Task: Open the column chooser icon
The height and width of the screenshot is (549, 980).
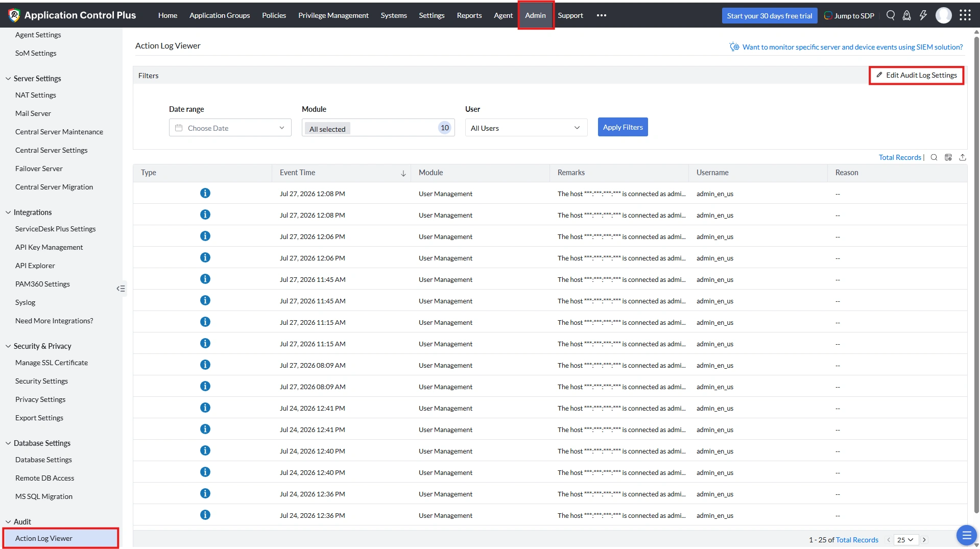Action: pyautogui.click(x=948, y=157)
